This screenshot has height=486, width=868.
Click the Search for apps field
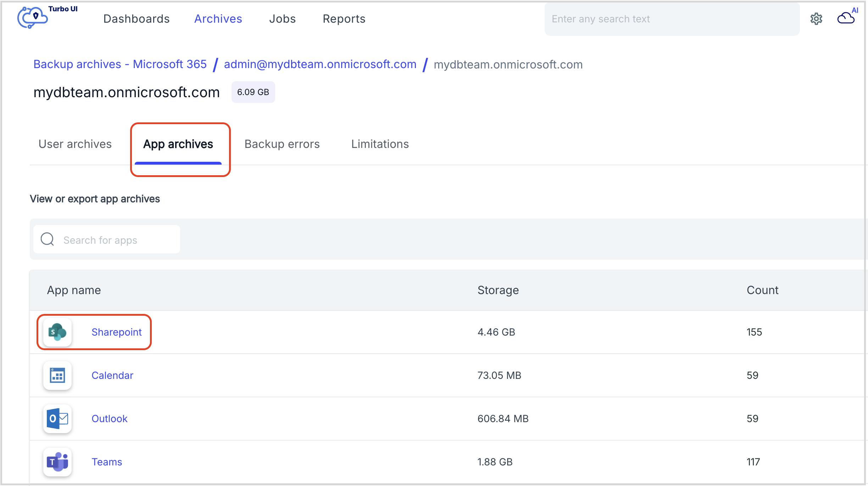click(107, 239)
